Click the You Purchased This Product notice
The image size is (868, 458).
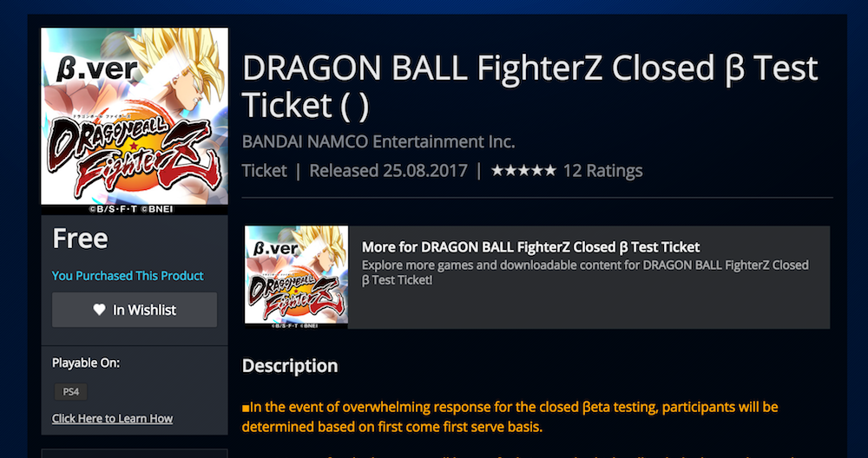pos(128,276)
